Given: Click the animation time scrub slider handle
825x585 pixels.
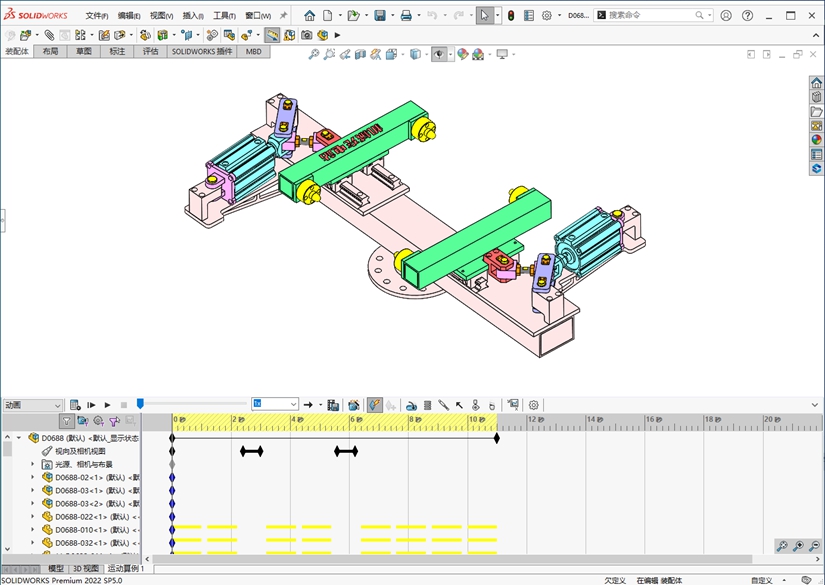Looking at the screenshot, I should click(140, 404).
